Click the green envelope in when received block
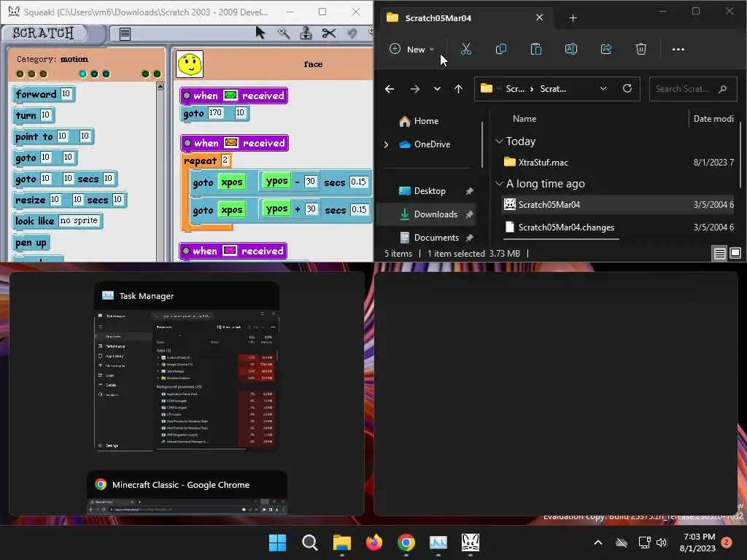This screenshot has height=560, width=747. (x=230, y=96)
